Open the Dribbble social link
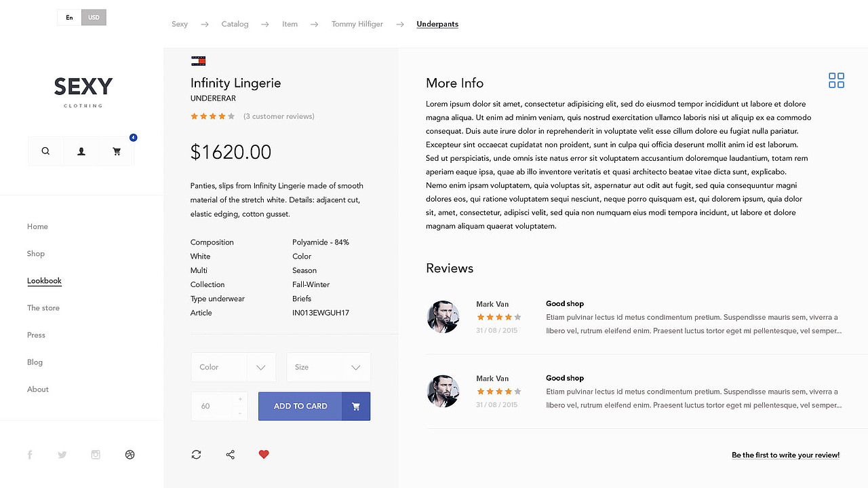868x488 pixels. (130, 455)
